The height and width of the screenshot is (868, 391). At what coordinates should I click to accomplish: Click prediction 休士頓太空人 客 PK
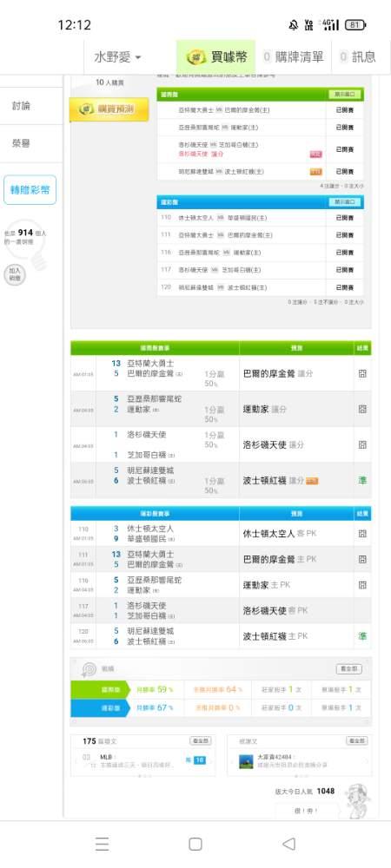tap(280, 534)
